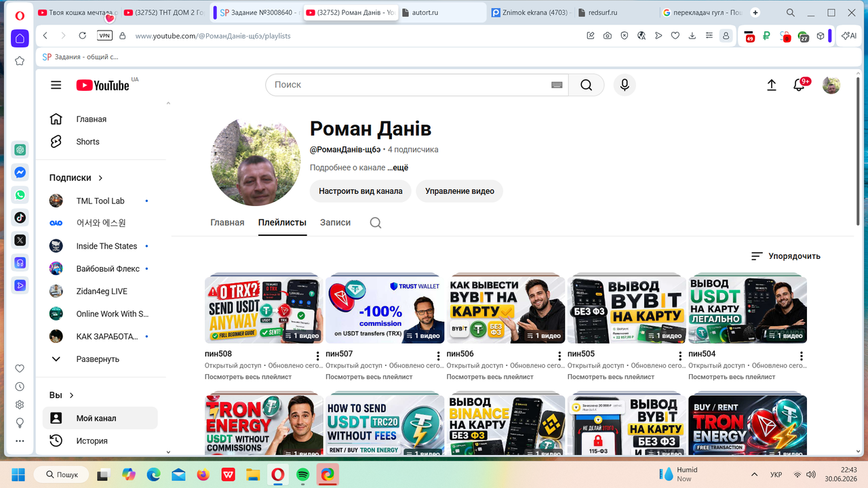
Task: Open options for playlist пин504
Action: [x=802, y=356]
